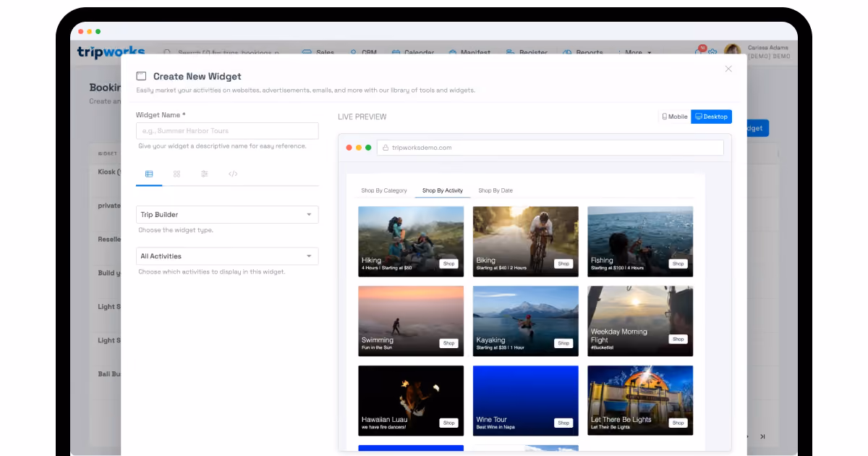Click the "Best Wine in Napa" caption

[x=495, y=427]
